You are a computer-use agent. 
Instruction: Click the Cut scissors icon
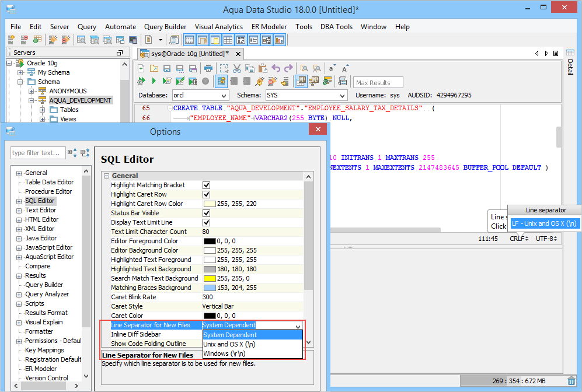click(x=237, y=68)
